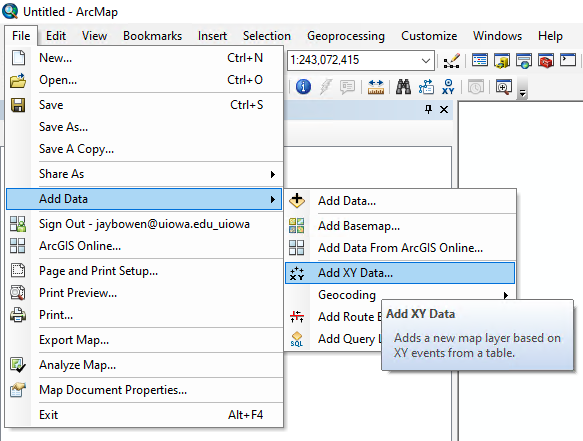Image resolution: width=583 pixels, height=441 pixels.
Task: Expand the Geocoding submenu arrow
Action: point(506,296)
